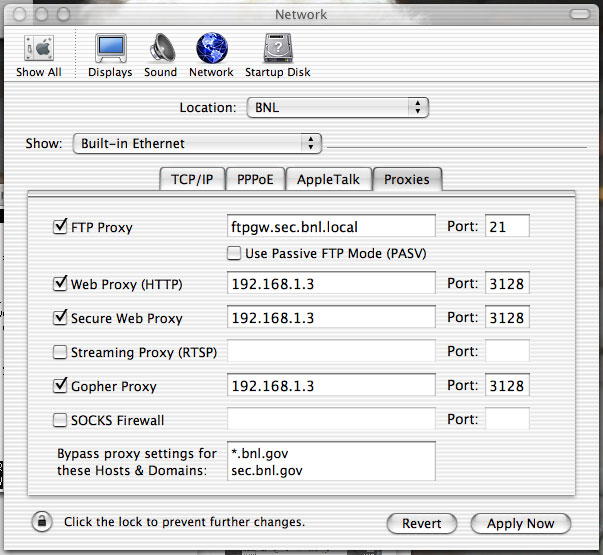Click the Revert button
Image resolution: width=603 pixels, height=555 pixels.
tap(421, 523)
